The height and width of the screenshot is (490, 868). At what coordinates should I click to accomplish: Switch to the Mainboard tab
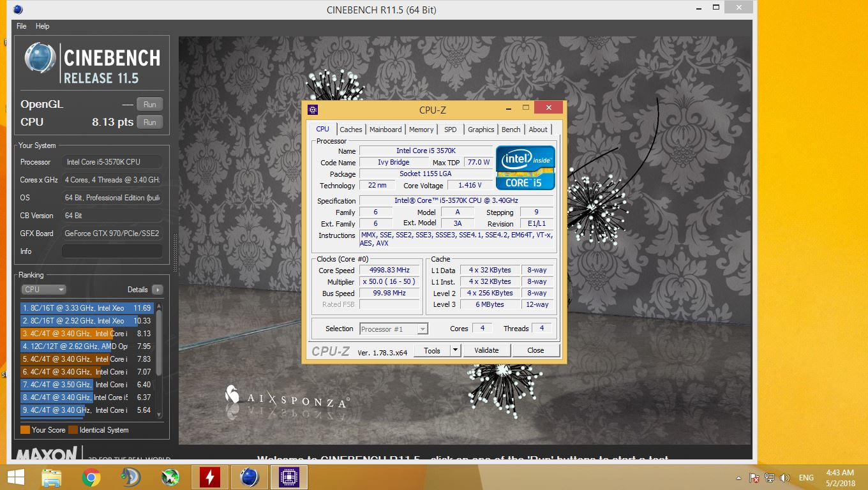click(x=385, y=130)
